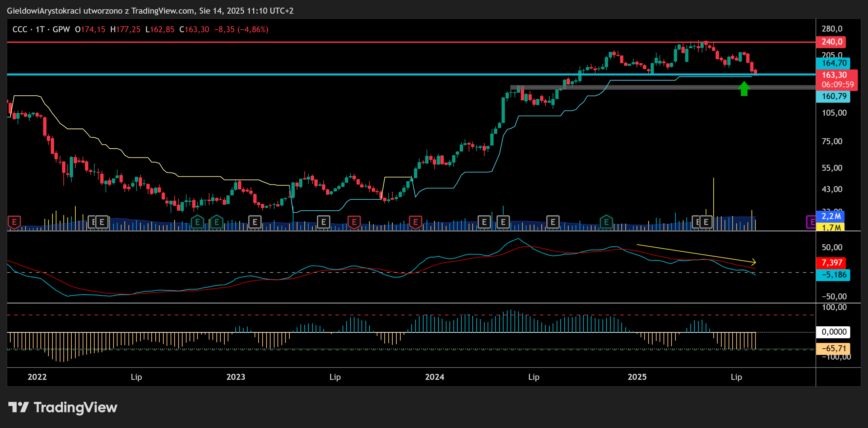868x428 pixels.
Task: Click the 2024 time axis label
Action: click(435, 377)
